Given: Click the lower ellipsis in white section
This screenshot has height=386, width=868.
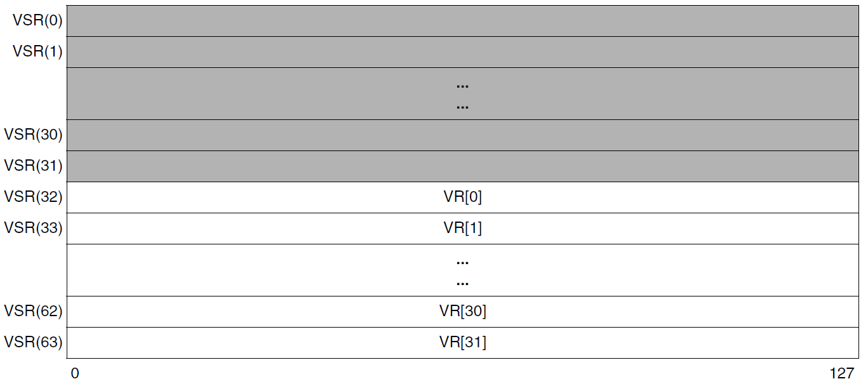Looking at the screenshot, I should (462, 284).
